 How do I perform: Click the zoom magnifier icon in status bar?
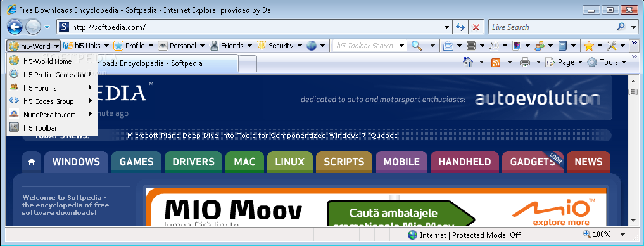586,235
